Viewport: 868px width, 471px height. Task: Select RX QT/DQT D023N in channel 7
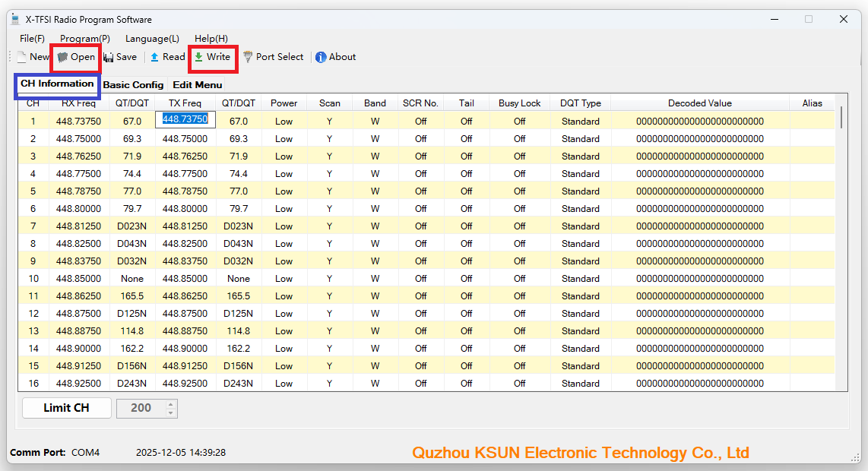(131, 226)
